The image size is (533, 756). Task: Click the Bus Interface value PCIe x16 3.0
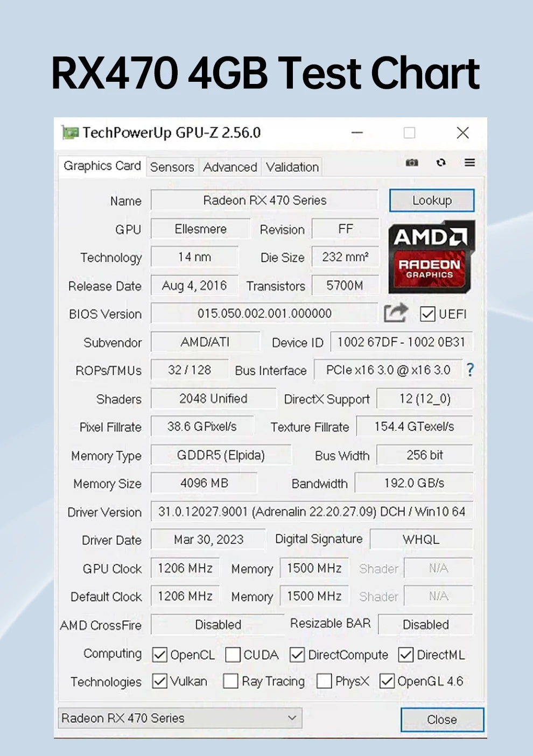pyautogui.click(x=388, y=370)
